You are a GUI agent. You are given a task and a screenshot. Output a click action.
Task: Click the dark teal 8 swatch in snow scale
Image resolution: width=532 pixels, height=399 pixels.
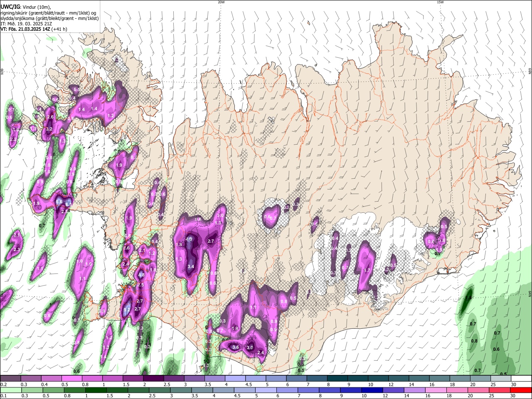[x=337, y=379]
